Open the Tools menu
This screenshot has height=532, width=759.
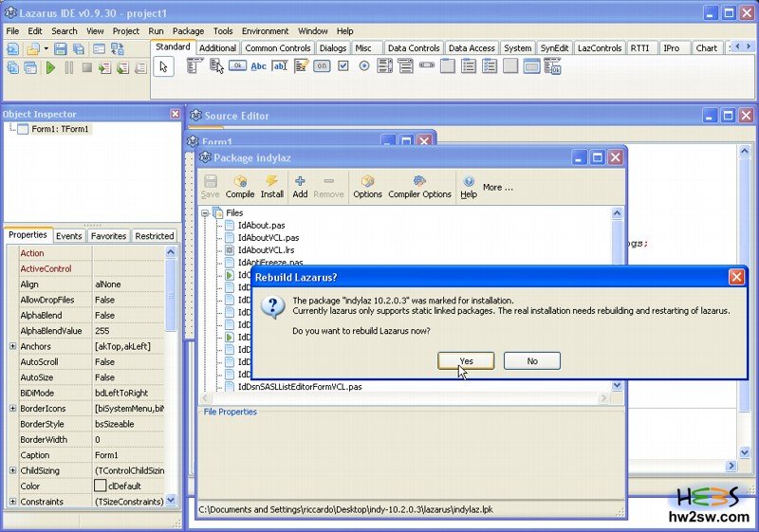223,31
